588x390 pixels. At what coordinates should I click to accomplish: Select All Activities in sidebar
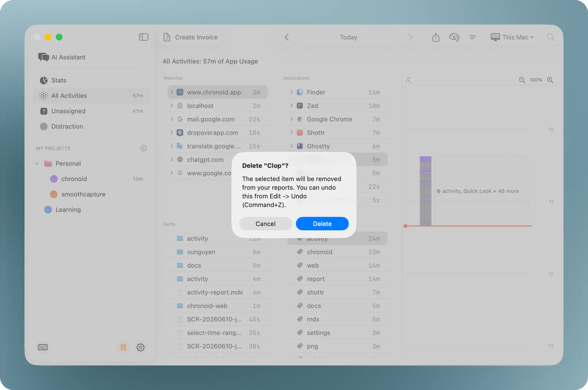point(92,96)
